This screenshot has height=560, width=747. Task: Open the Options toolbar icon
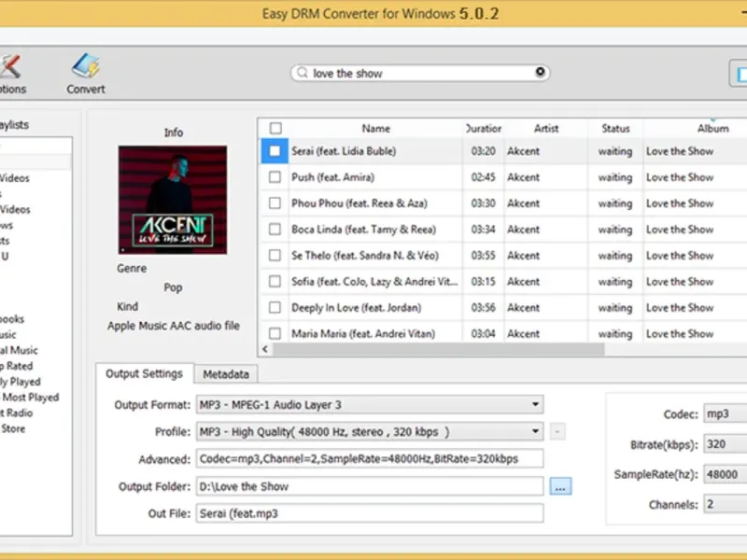11,74
